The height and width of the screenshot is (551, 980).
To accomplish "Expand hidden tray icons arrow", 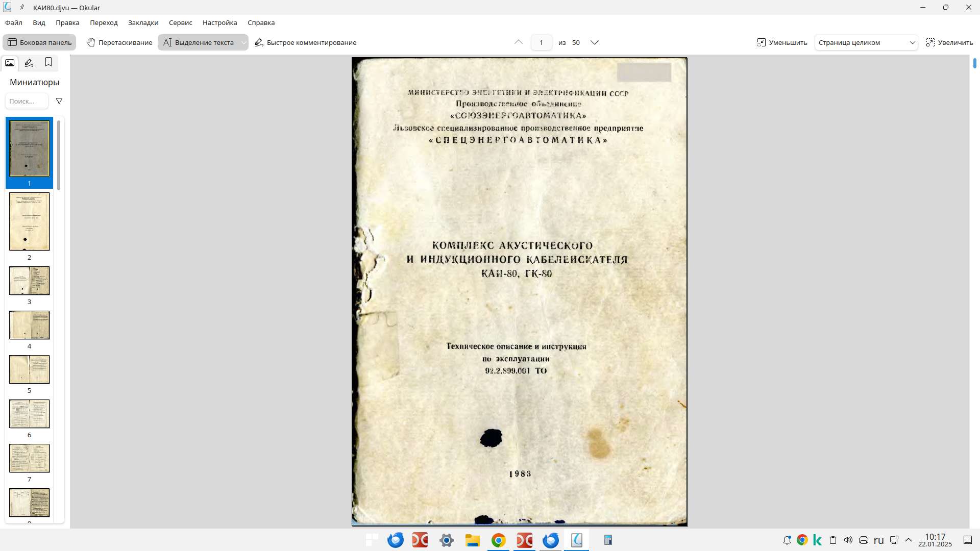I will pos(909,540).
